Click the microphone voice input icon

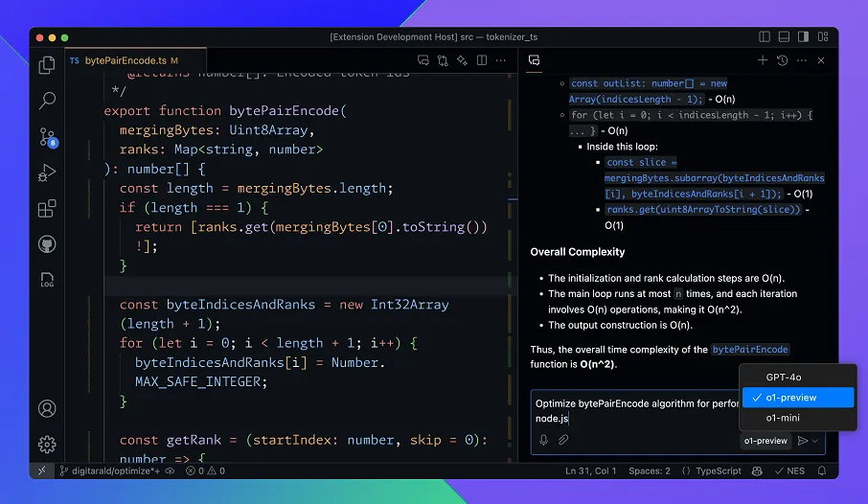pyautogui.click(x=543, y=440)
